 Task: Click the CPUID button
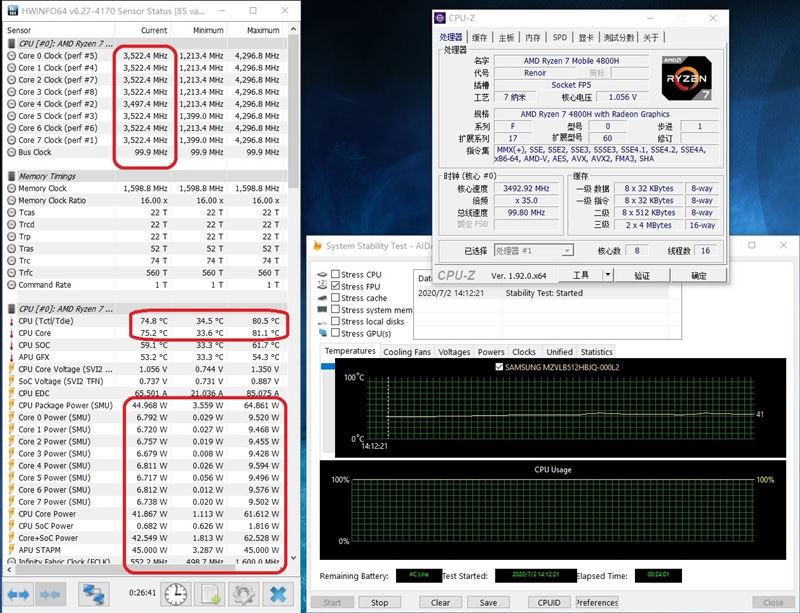coord(549,602)
